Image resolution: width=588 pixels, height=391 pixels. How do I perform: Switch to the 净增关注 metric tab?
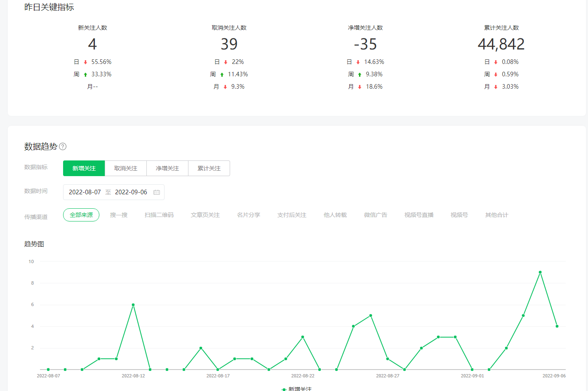pos(167,168)
